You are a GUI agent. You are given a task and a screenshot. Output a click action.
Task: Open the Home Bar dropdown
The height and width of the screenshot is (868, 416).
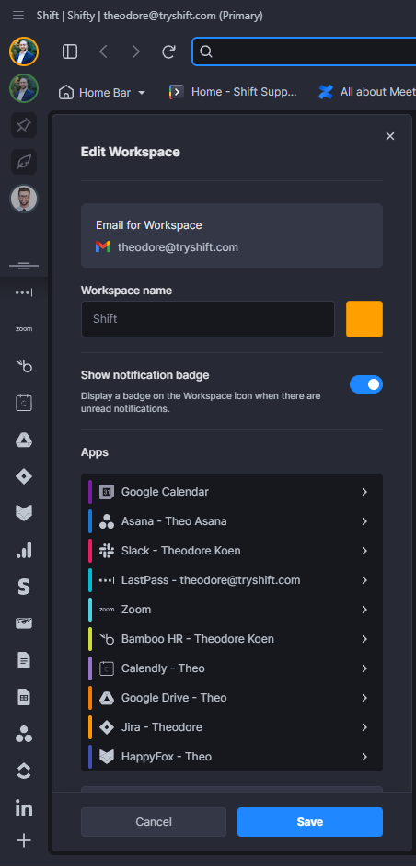(102, 93)
